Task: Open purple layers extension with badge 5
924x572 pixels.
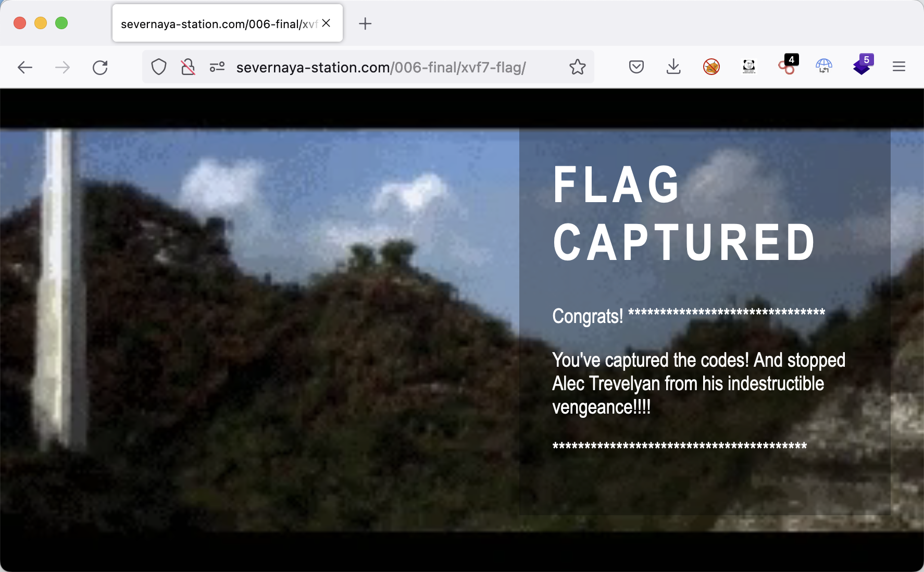Action: 861,67
